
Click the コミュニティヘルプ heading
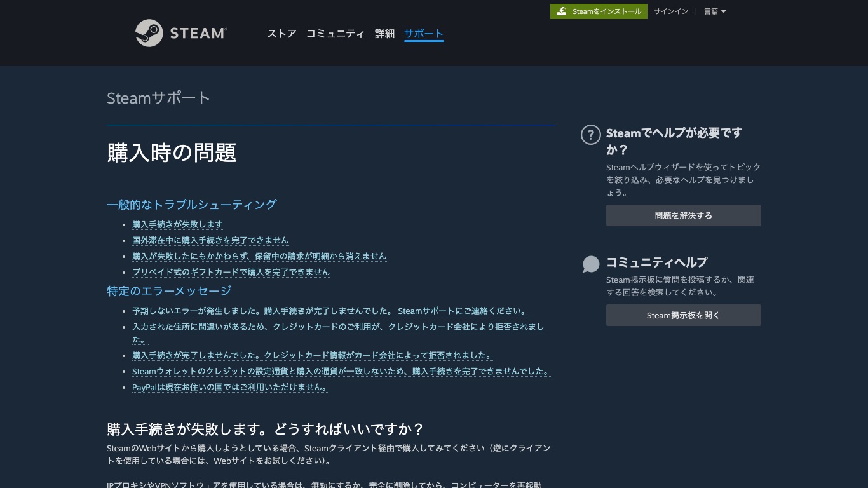(657, 262)
